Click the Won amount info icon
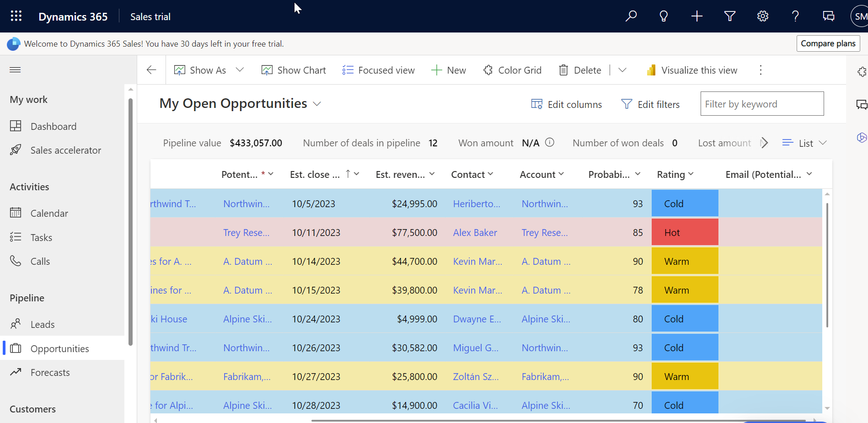This screenshot has height=423, width=868. click(550, 142)
